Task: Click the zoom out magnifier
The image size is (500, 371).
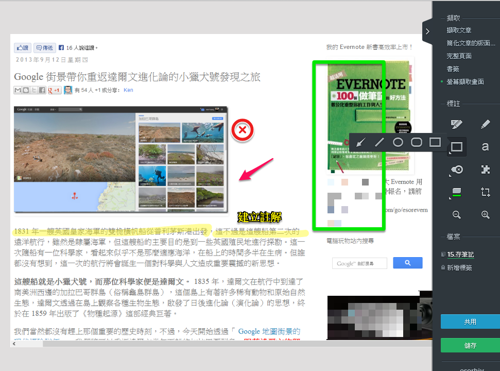Action: coord(456,215)
